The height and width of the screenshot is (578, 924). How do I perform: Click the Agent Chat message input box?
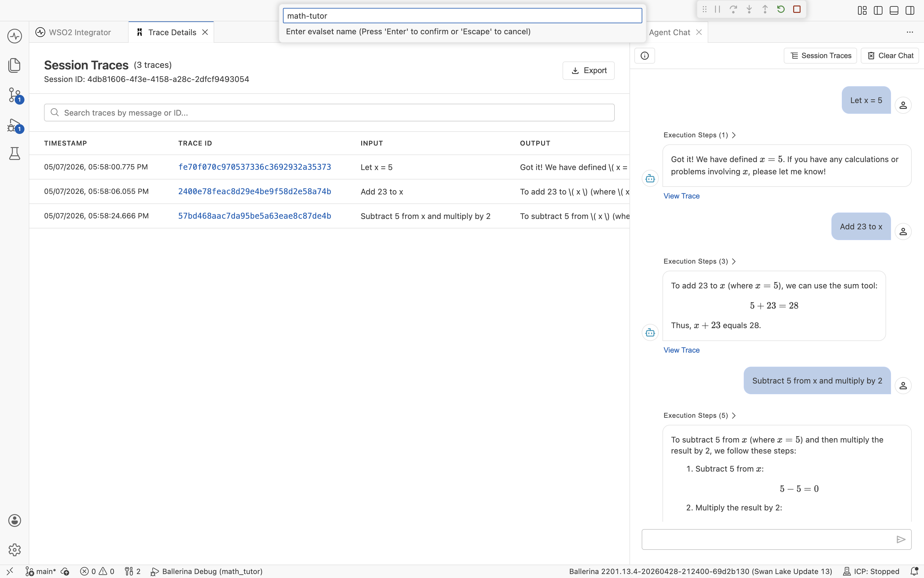pos(776,539)
